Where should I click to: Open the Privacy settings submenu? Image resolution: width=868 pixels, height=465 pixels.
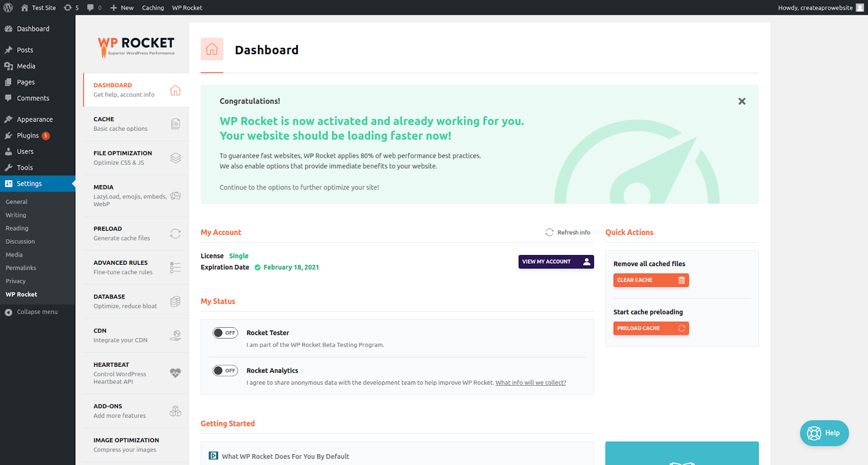point(16,281)
